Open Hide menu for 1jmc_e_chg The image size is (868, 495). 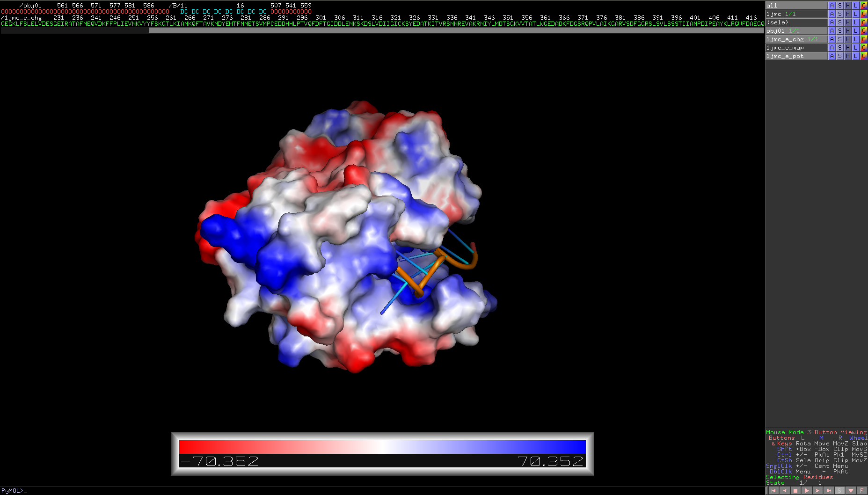coord(848,39)
